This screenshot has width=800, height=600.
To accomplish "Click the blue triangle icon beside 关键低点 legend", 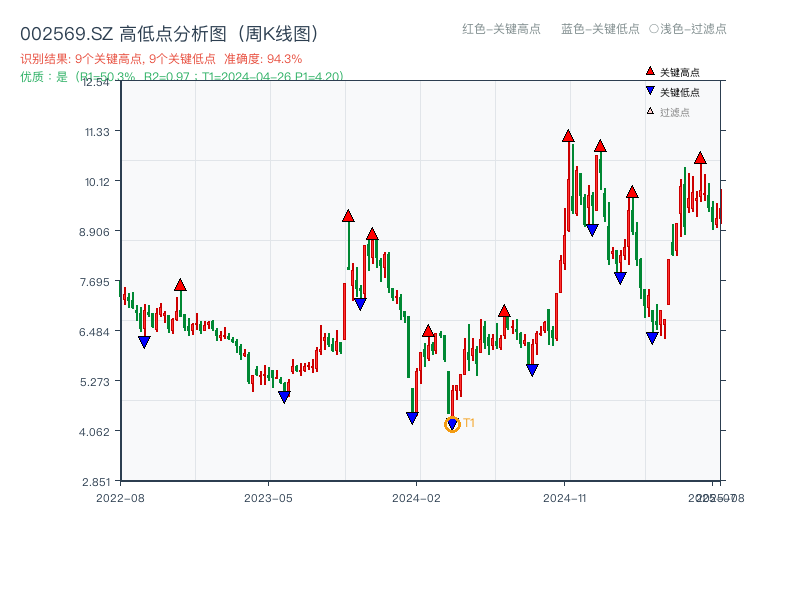I will click(x=650, y=91).
